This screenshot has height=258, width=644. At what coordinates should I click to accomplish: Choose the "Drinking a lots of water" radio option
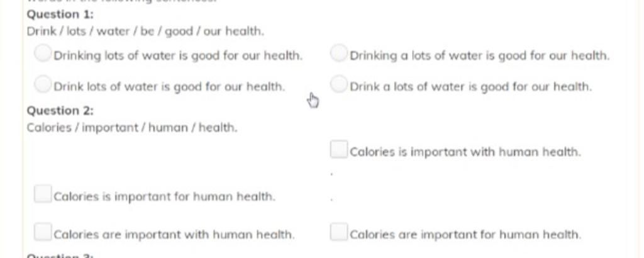tap(339, 53)
